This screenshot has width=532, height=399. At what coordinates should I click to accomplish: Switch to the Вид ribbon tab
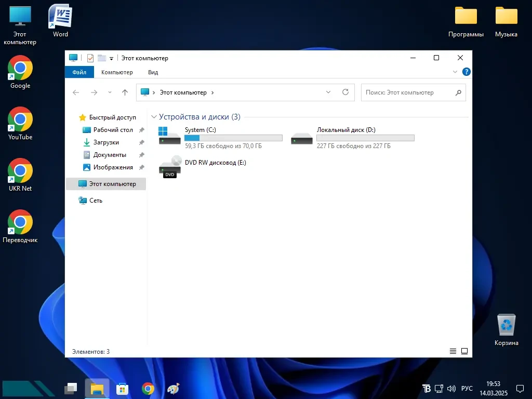pos(153,72)
